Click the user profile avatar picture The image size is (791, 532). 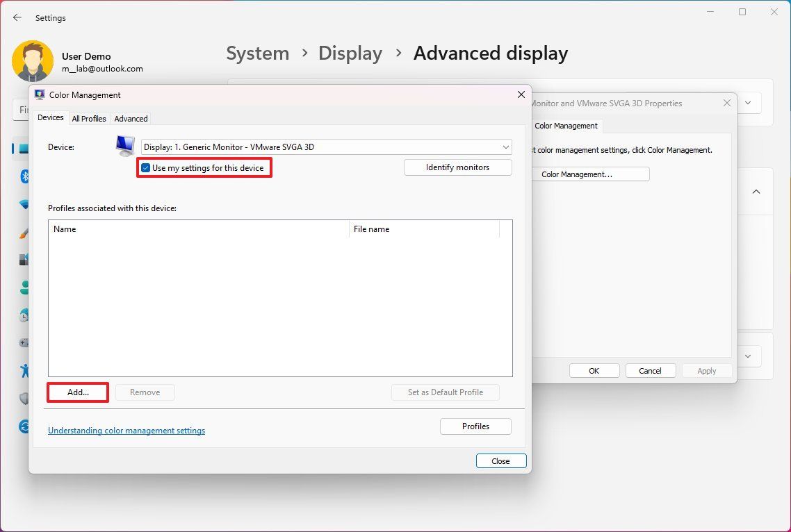(x=32, y=60)
